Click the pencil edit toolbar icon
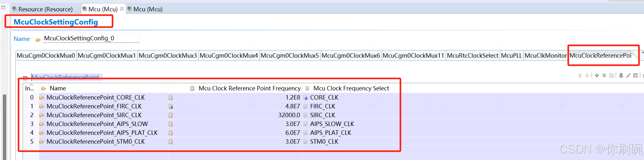This screenshot has height=160, width=644. click(x=628, y=76)
